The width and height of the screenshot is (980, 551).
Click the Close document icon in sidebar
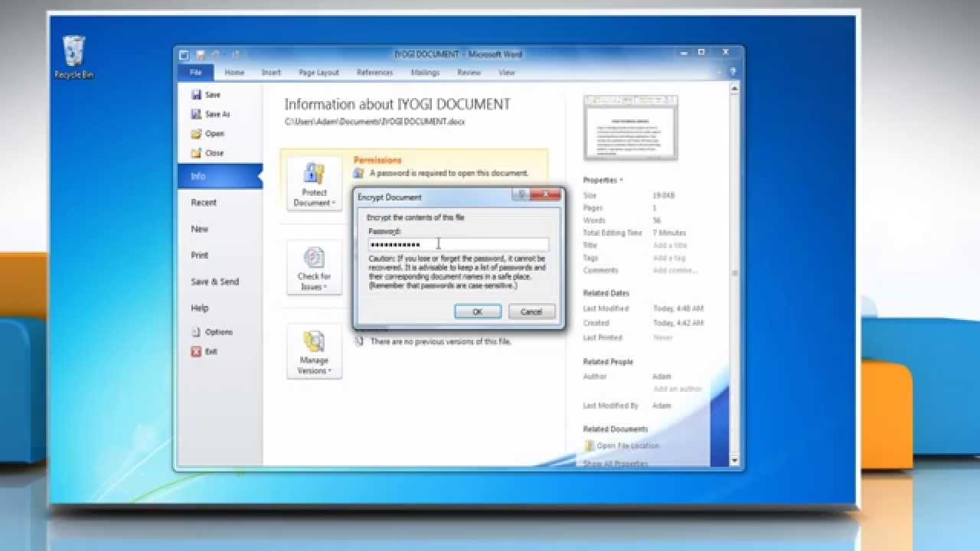197,152
